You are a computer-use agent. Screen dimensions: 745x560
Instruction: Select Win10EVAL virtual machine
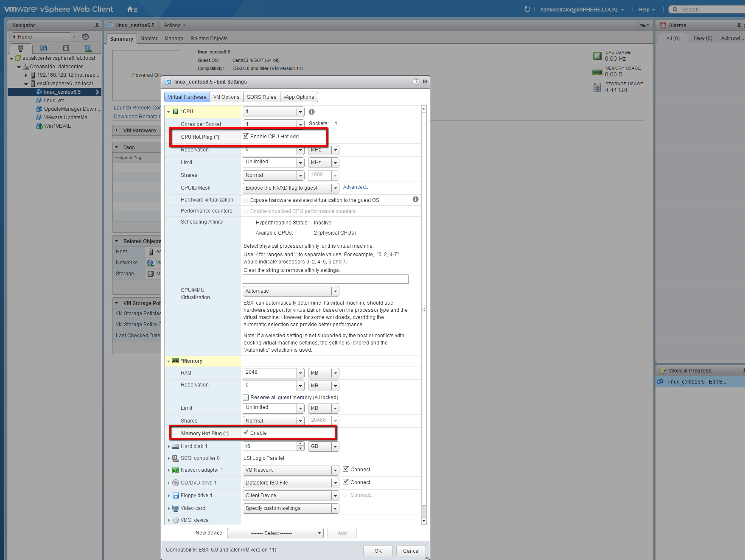click(57, 126)
